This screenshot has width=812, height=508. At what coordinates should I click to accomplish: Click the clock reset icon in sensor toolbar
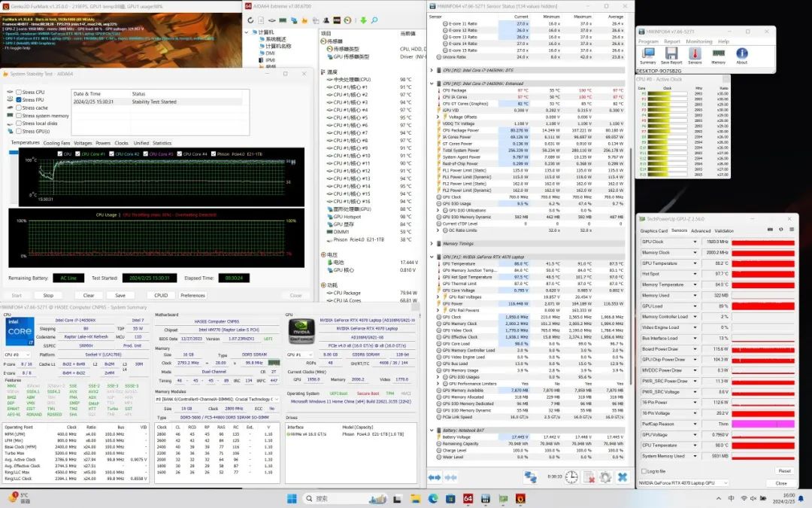point(572,477)
